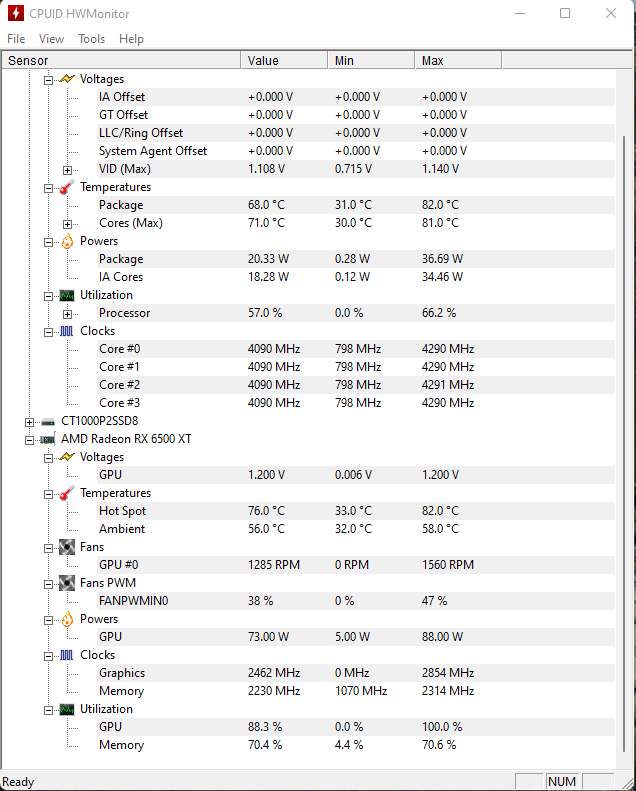Collapse the GPU Utilization section
This screenshot has height=791, width=636.
click(48, 710)
